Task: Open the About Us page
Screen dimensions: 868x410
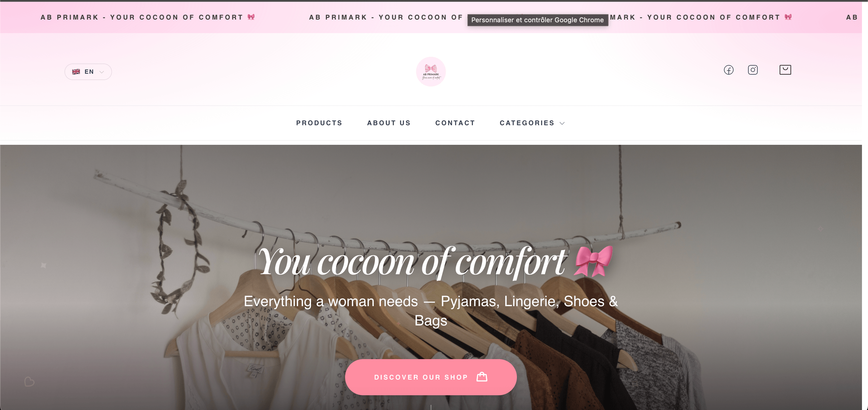Action: (x=389, y=123)
